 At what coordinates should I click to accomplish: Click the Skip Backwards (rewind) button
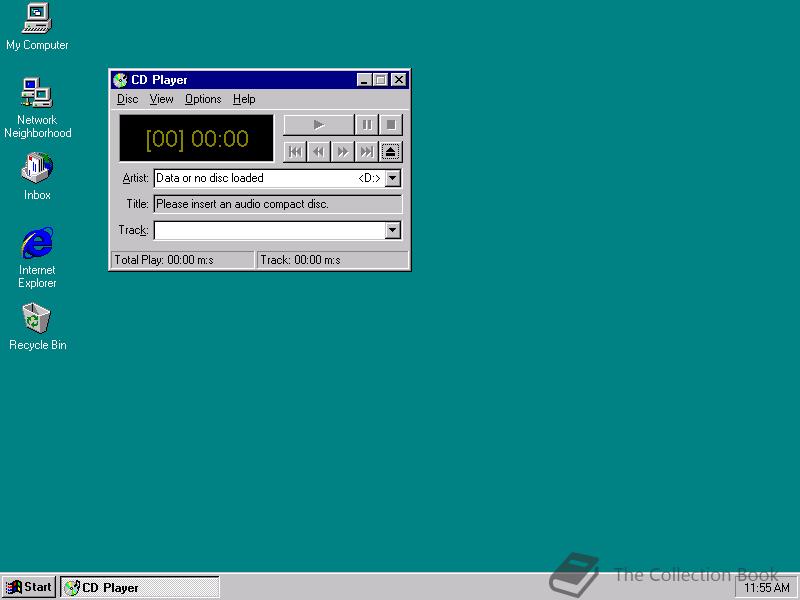coord(319,152)
